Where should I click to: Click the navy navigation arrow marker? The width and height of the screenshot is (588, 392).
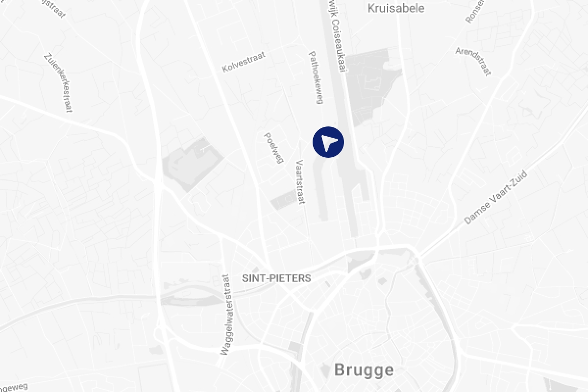(x=328, y=142)
